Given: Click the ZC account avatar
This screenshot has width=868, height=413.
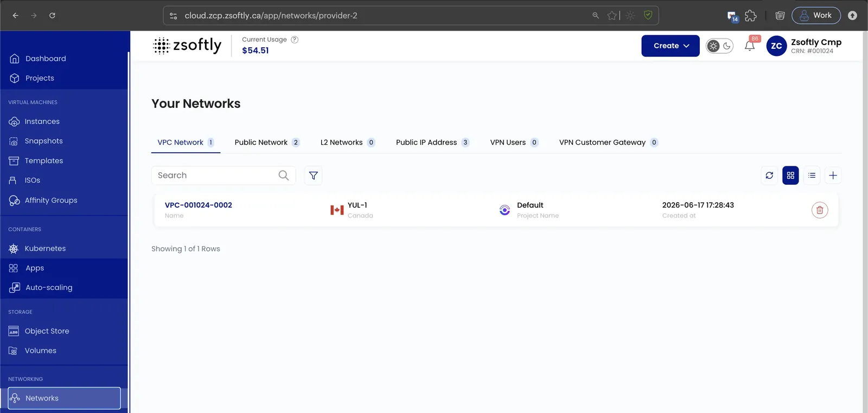Looking at the screenshot, I should [x=776, y=46].
